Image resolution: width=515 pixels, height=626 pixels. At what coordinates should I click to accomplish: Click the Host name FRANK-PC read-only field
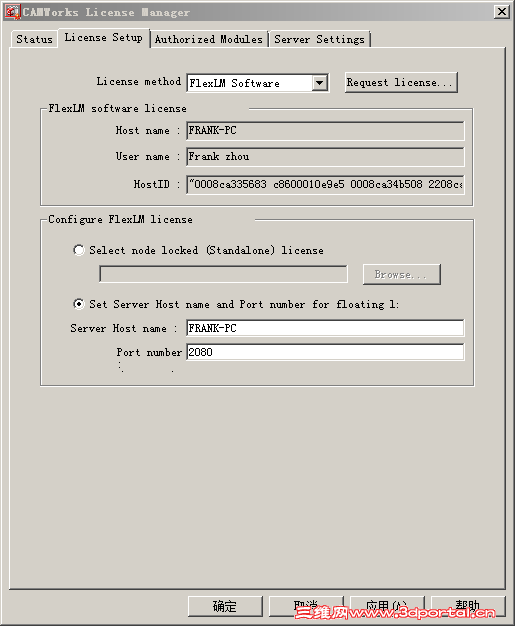click(x=325, y=131)
